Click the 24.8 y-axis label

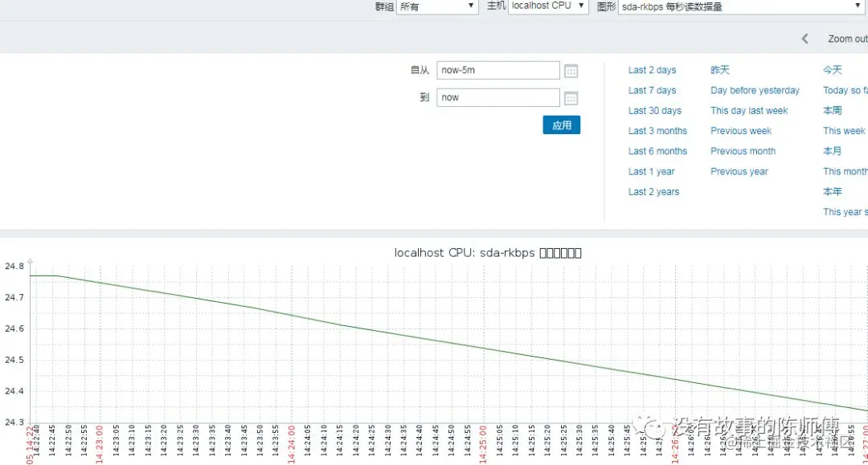[14, 266]
